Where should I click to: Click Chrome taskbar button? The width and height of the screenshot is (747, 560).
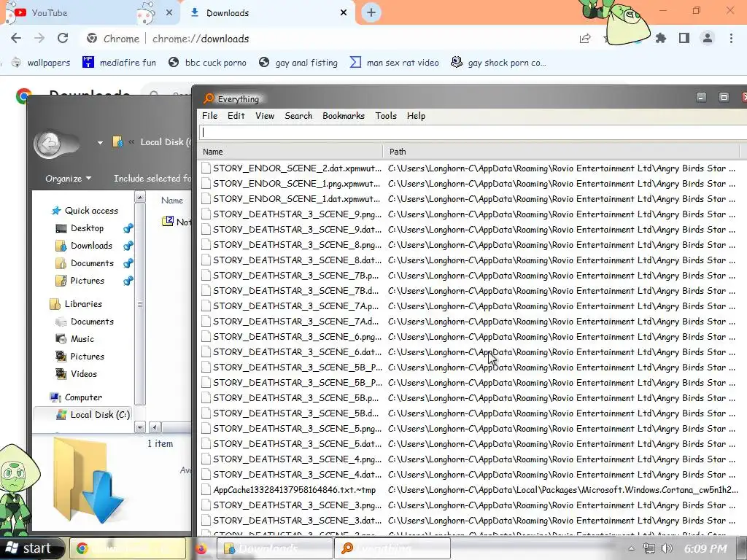[x=128, y=548]
